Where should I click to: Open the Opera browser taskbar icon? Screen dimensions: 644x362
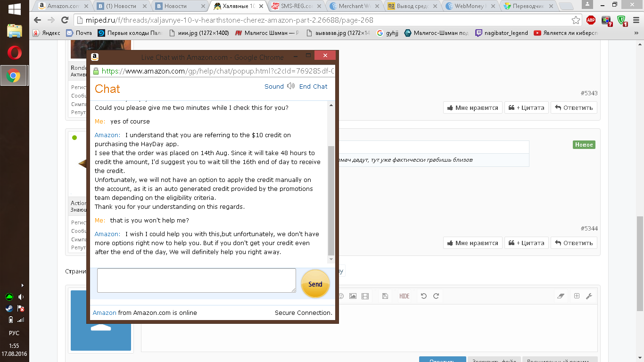(x=14, y=52)
